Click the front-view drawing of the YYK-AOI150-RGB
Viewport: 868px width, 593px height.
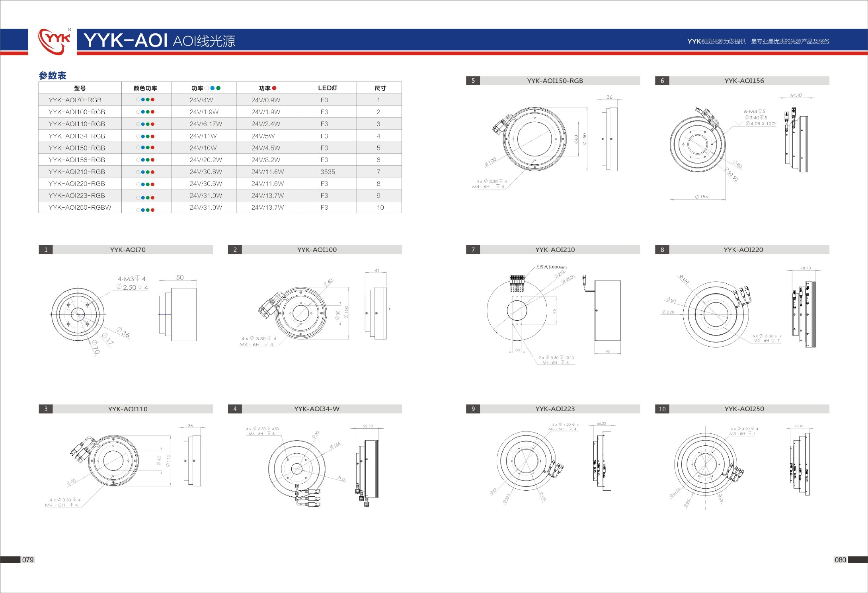pos(534,139)
